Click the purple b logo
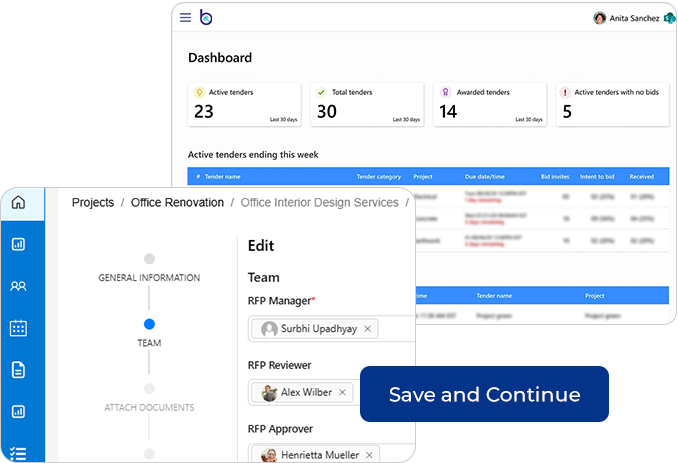The height and width of the screenshot is (463, 678). pyautogui.click(x=206, y=17)
